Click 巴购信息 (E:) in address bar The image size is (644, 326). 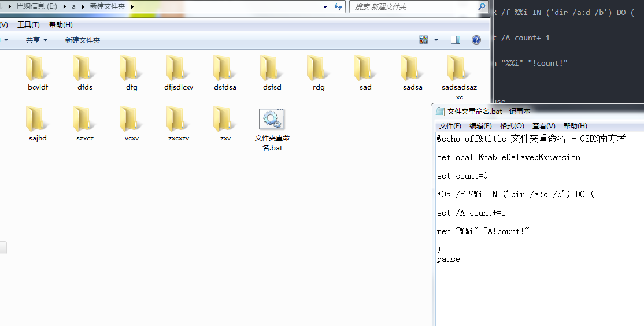click(37, 6)
